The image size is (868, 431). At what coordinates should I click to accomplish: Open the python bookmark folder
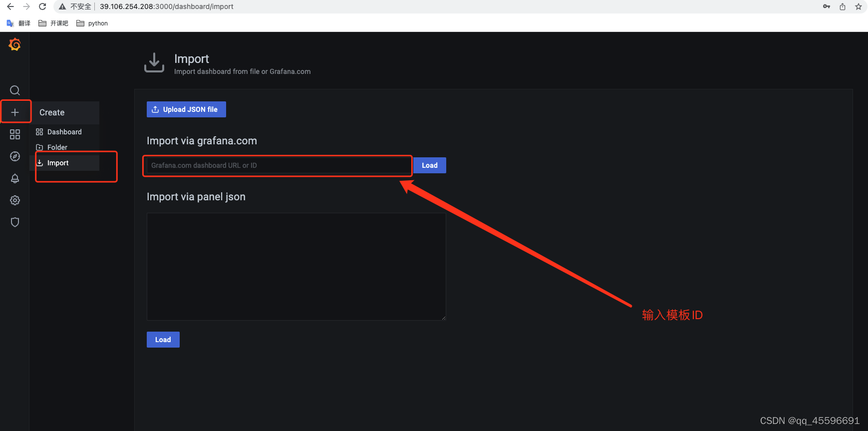92,23
